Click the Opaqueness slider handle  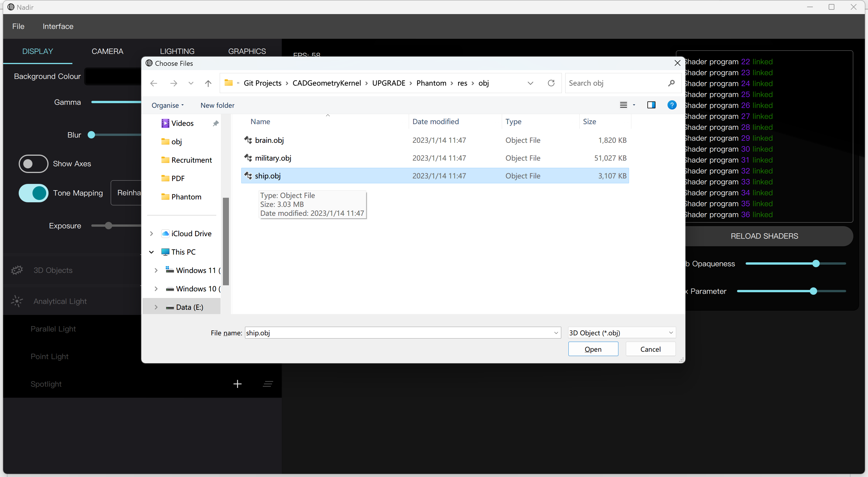coord(815,263)
